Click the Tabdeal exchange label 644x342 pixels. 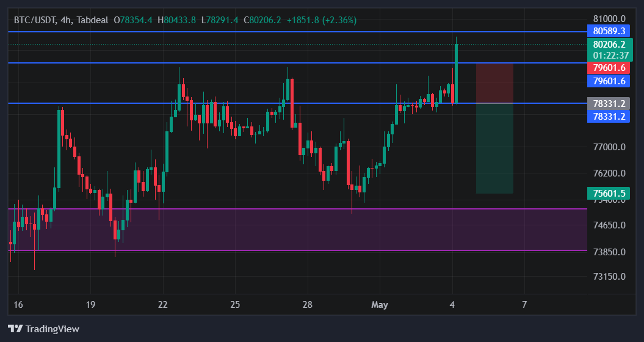[92, 20]
